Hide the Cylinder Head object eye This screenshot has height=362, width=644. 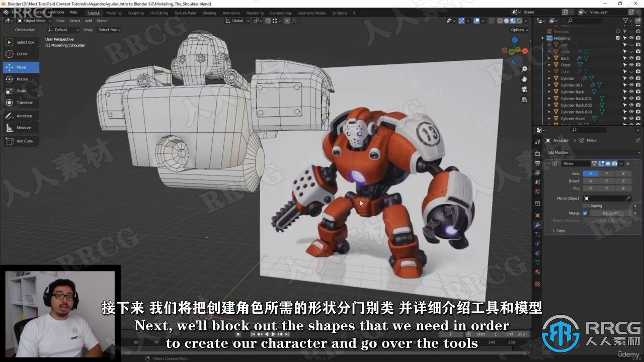pos(631,119)
